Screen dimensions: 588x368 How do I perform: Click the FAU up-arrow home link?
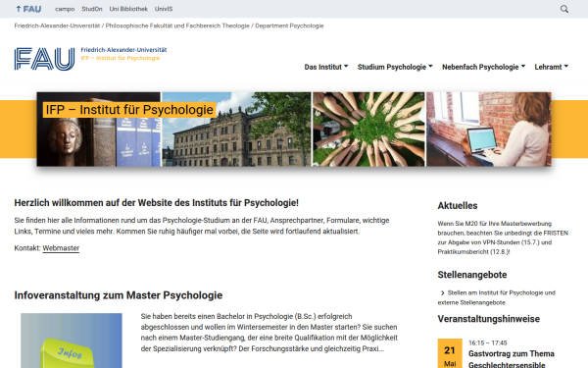coord(28,9)
